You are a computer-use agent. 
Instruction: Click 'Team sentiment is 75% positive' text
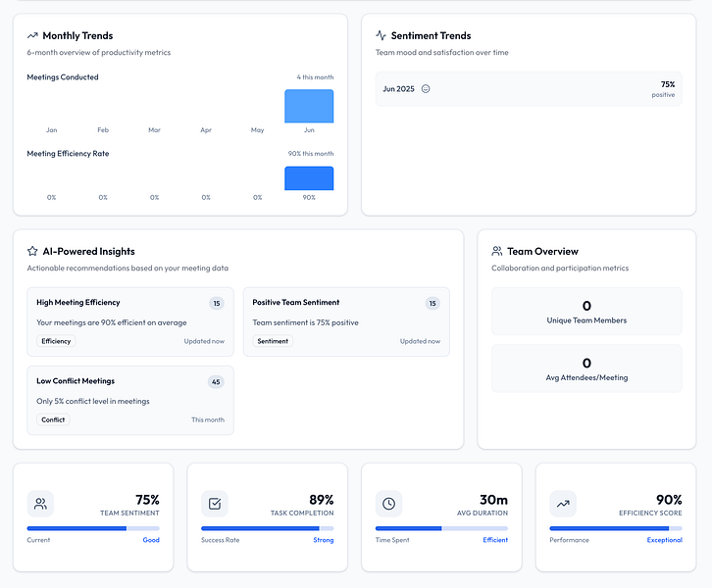pyautogui.click(x=306, y=322)
